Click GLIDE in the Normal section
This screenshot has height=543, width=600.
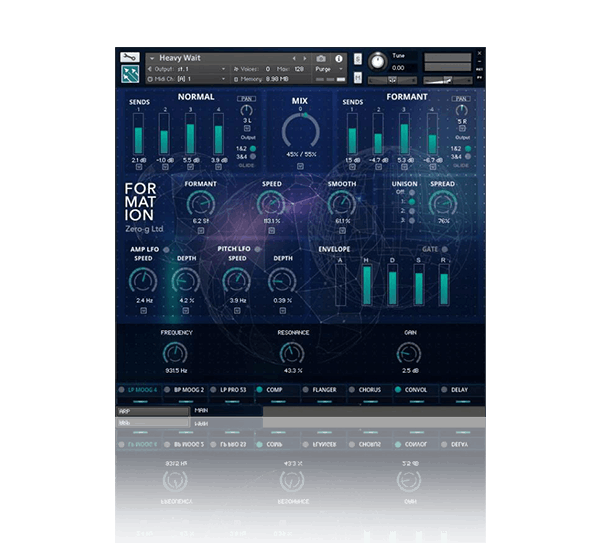coord(246,165)
